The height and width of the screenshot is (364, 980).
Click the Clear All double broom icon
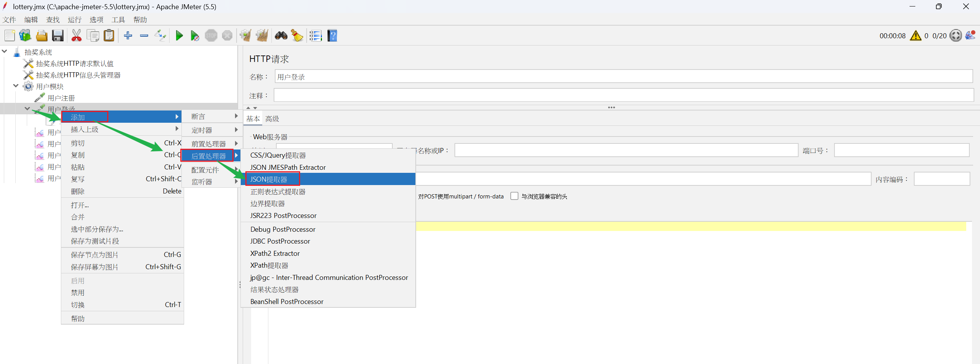click(x=262, y=36)
